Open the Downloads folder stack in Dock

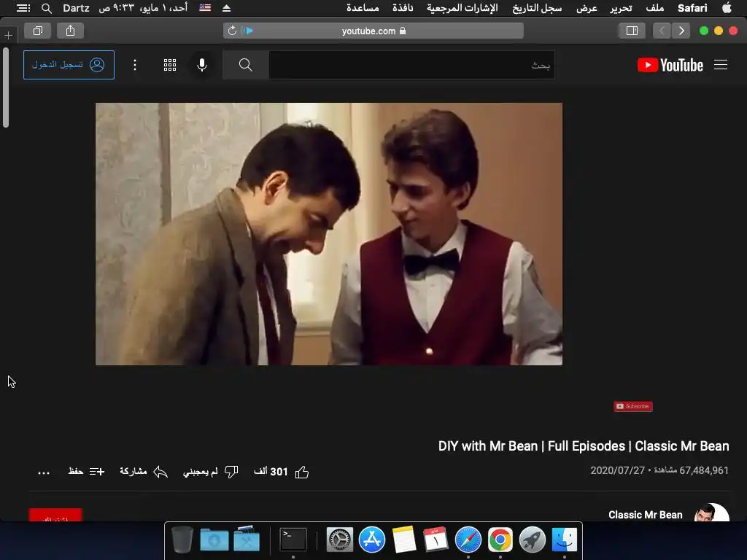pos(214,540)
